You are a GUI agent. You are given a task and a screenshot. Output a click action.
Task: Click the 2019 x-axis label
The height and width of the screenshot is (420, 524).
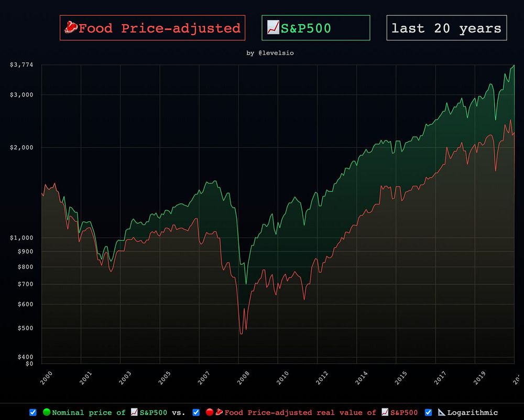480,378
